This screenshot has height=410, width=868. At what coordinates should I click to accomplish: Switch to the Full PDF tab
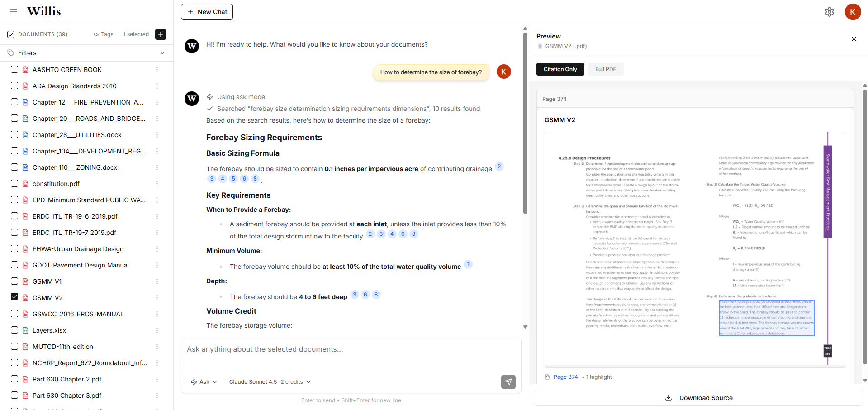click(x=605, y=69)
